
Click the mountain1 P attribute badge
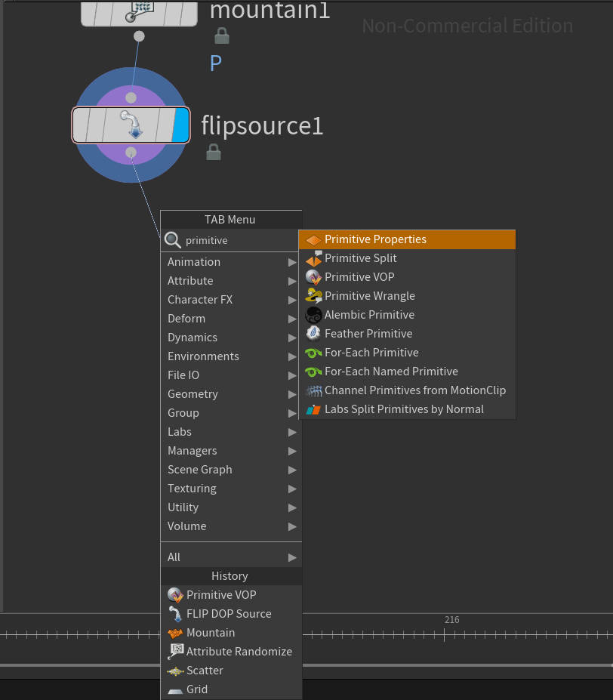click(216, 63)
